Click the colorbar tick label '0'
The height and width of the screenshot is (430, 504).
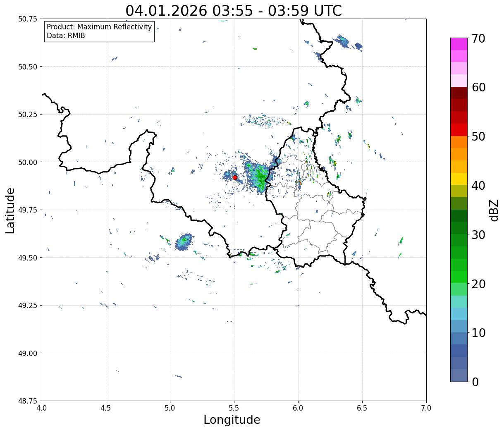click(x=475, y=382)
